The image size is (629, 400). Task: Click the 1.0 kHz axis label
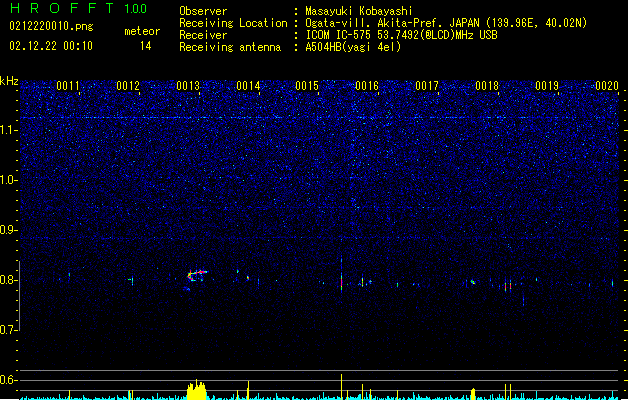coord(9,180)
